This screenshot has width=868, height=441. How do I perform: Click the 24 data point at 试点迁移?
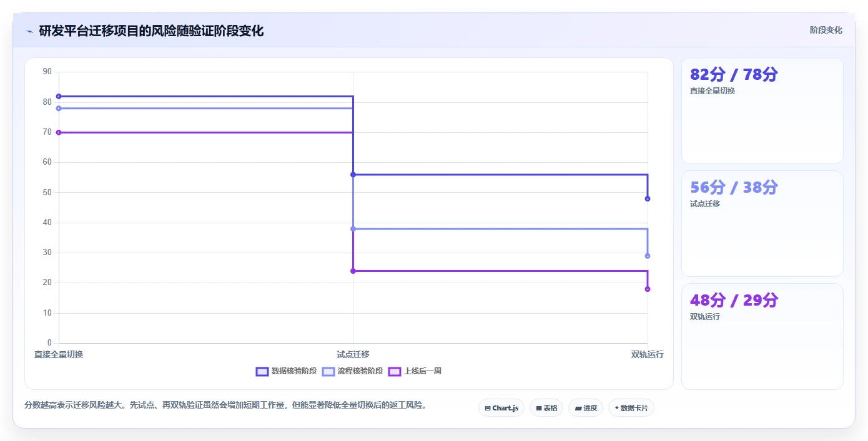353,271
